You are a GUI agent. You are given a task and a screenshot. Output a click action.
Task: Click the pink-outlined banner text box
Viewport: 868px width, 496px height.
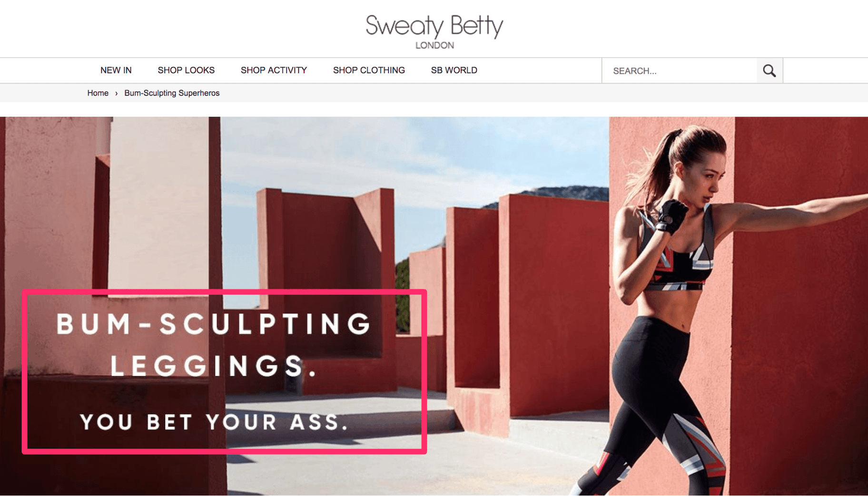(x=224, y=372)
